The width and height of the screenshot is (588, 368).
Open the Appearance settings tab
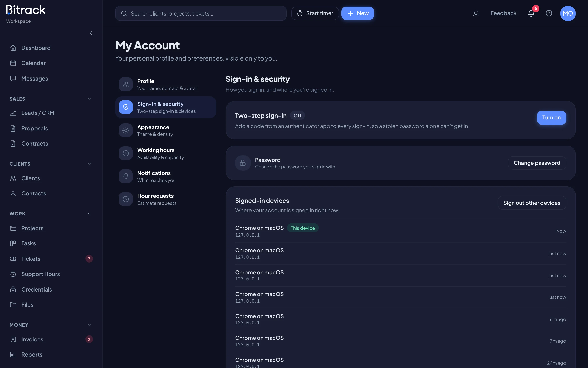click(x=166, y=130)
